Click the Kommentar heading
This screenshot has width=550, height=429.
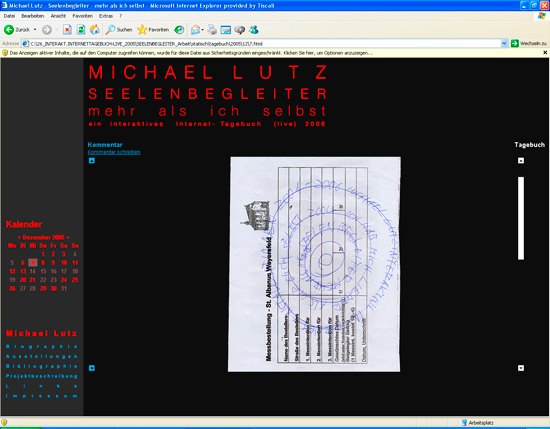(105, 145)
